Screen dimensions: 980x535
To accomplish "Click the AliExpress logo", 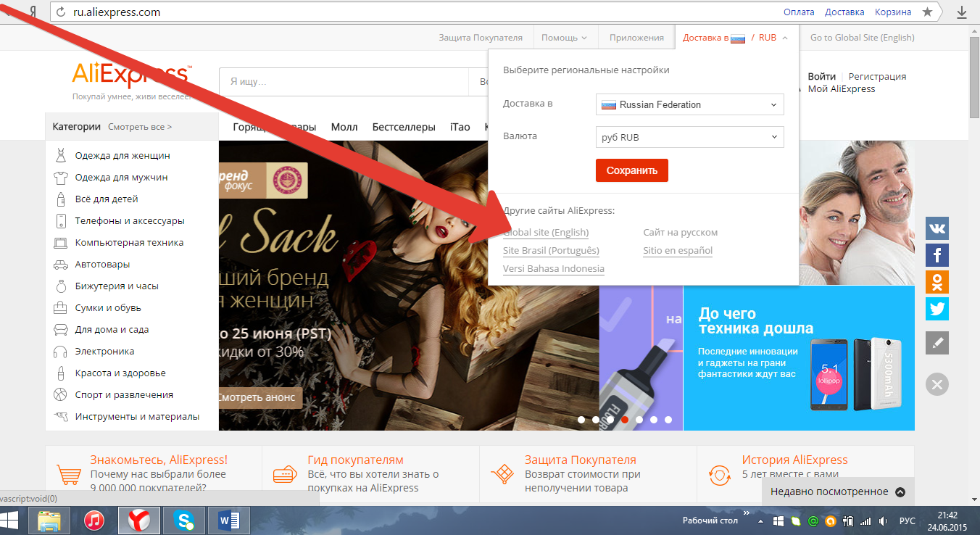I will coord(132,74).
